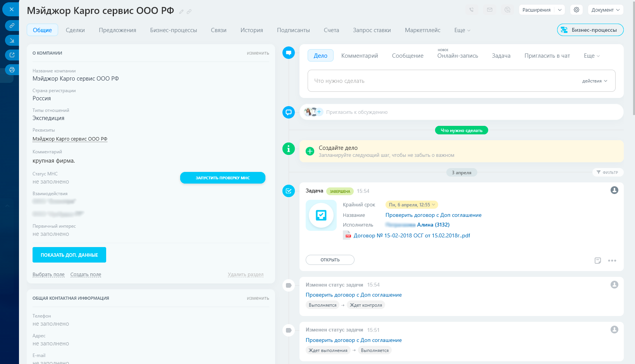
Task: Open the timeline ФИЛЬТР
Action: 607,172
